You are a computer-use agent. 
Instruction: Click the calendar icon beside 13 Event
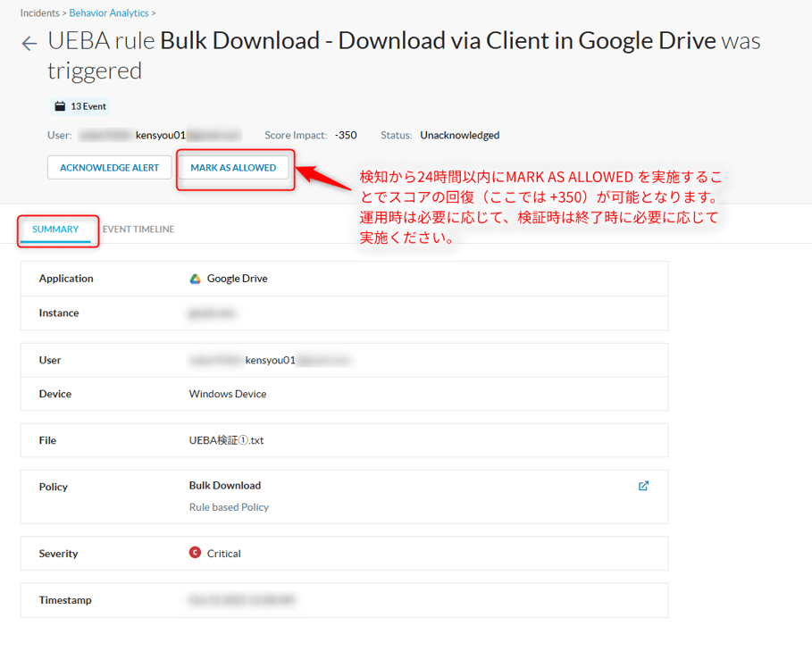[x=59, y=105]
